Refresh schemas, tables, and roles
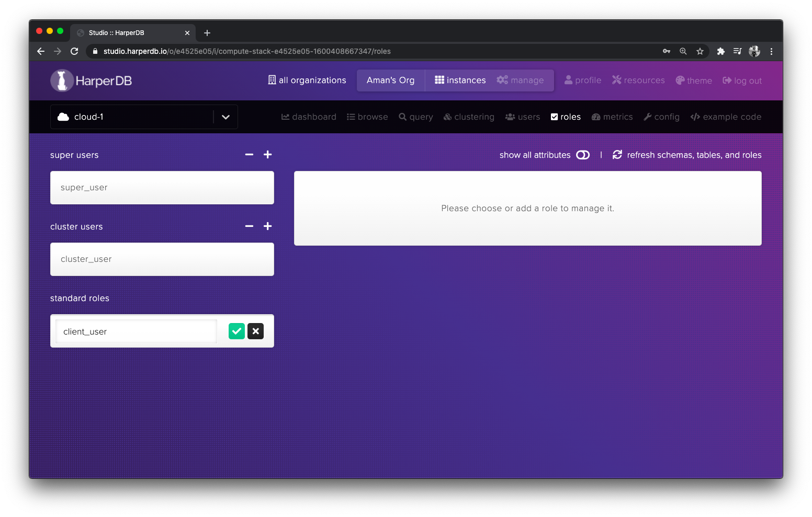Image resolution: width=812 pixels, height=517 pixels. click(687, 155)
